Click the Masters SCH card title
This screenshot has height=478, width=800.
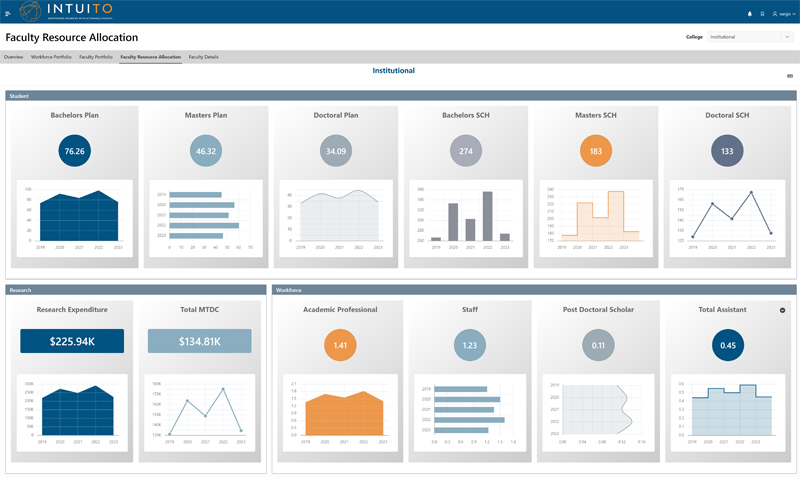click(x=596, y=115)
